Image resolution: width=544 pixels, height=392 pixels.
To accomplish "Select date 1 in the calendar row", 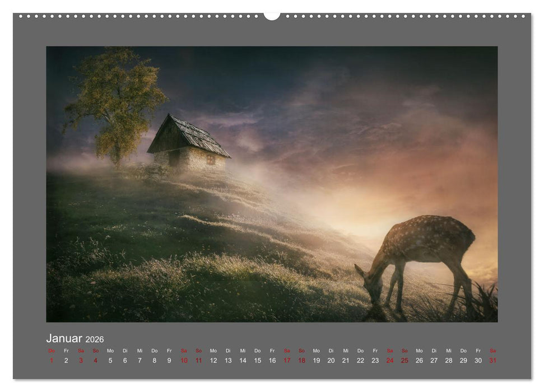I will pos(52,361).
